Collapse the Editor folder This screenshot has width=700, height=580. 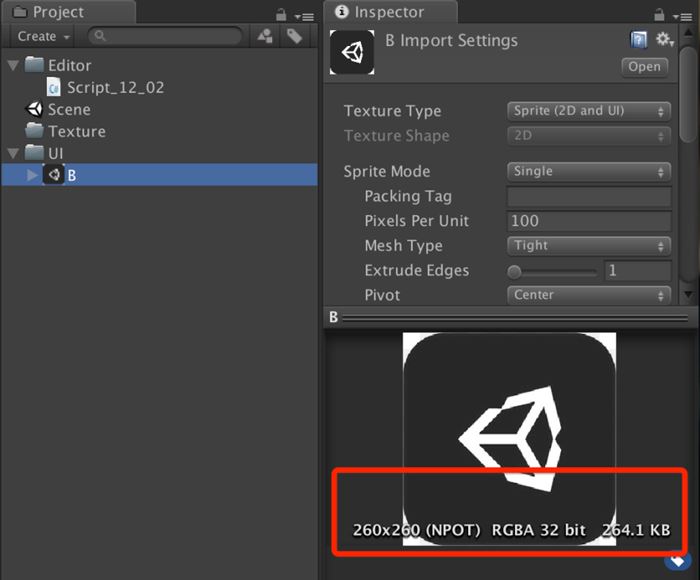(x=12, y=66)
